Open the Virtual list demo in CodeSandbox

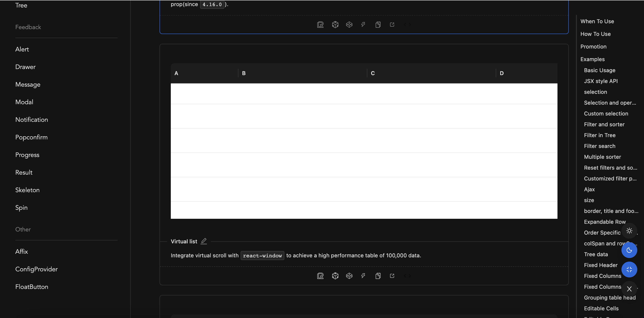click(x=335, y=276)
